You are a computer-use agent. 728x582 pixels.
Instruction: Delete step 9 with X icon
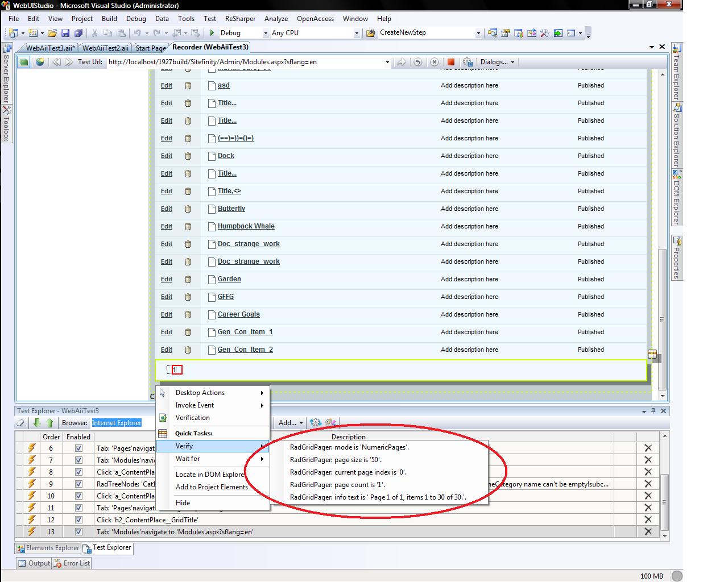(x=647, y=484)
